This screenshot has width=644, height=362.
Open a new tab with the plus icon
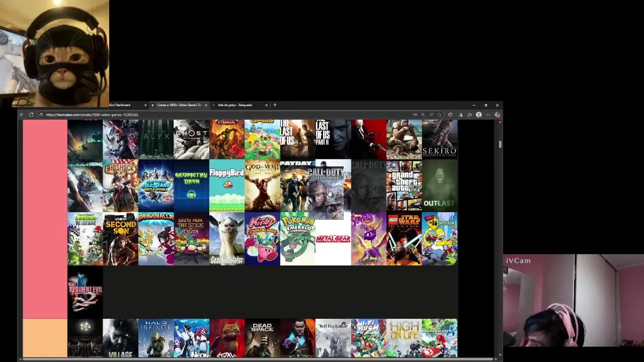pos(275,105)
